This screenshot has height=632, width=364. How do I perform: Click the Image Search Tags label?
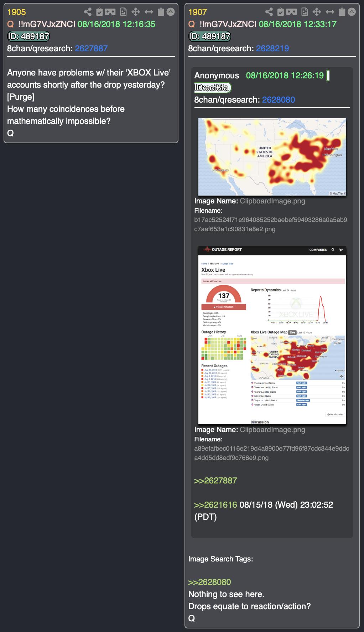click(x=220, y=559)
